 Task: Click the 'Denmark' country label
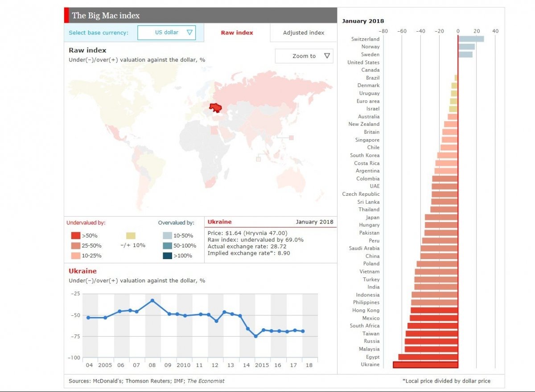369,85
